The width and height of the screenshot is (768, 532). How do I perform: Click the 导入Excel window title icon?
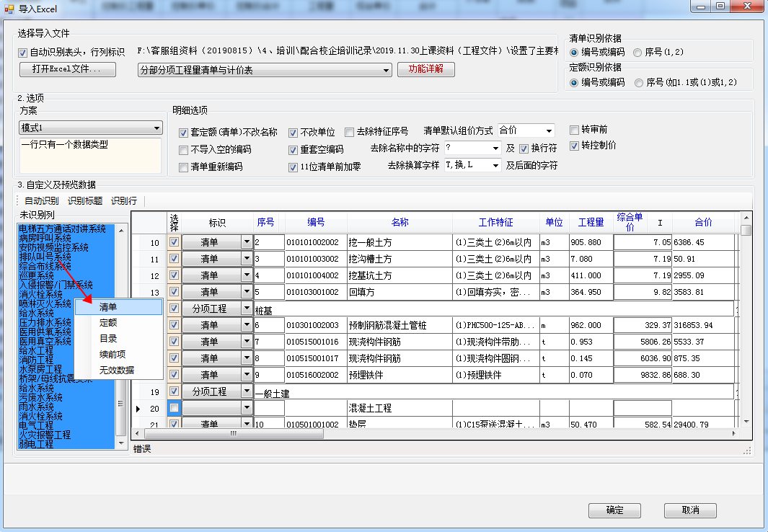(9, 9)
